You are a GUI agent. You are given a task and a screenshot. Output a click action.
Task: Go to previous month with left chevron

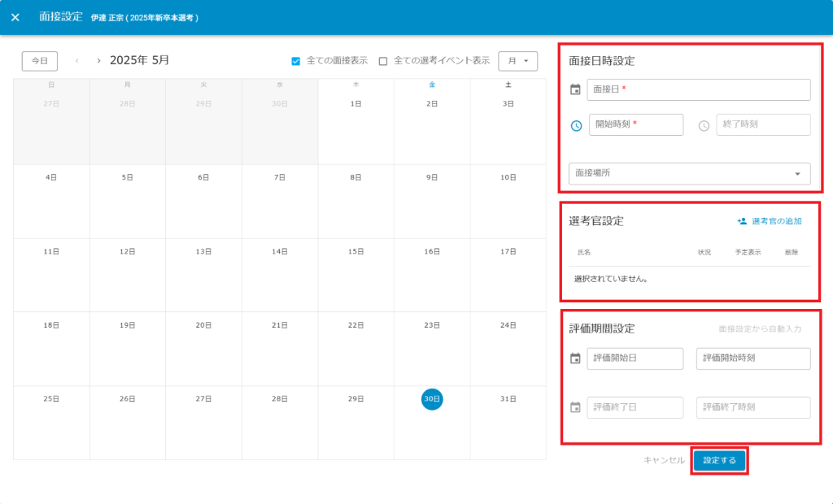tap(77, 61)
